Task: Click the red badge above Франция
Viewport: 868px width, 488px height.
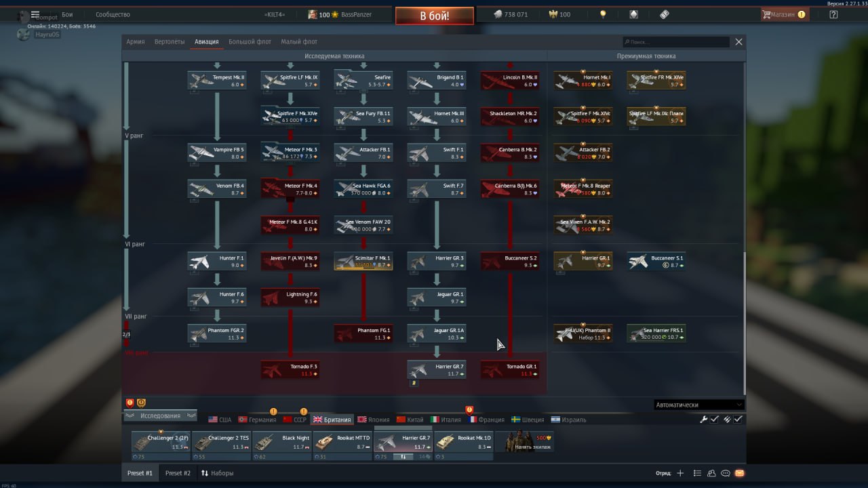Action: point(469,410)
